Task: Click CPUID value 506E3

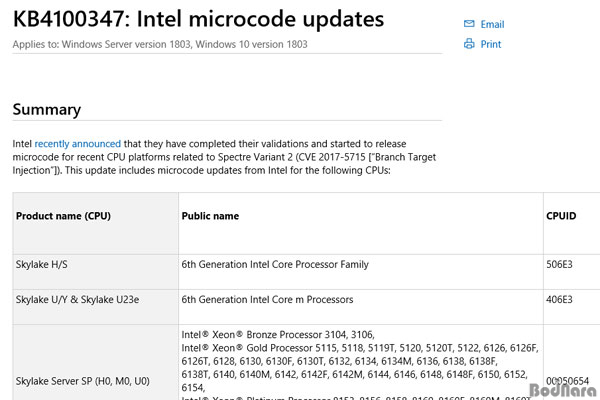Action: 559,264
